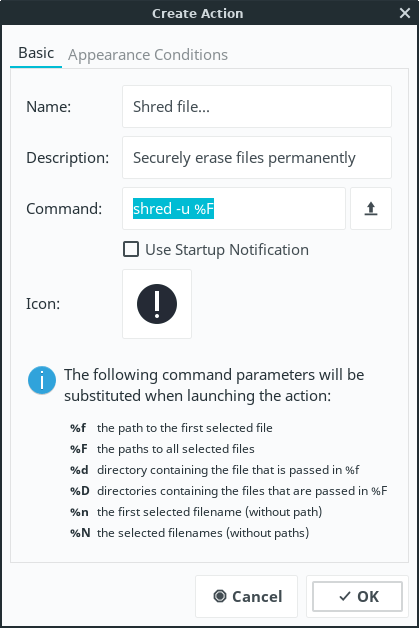
Task: Click the "Use Startup Notification" label text
Action: (227, 250)
